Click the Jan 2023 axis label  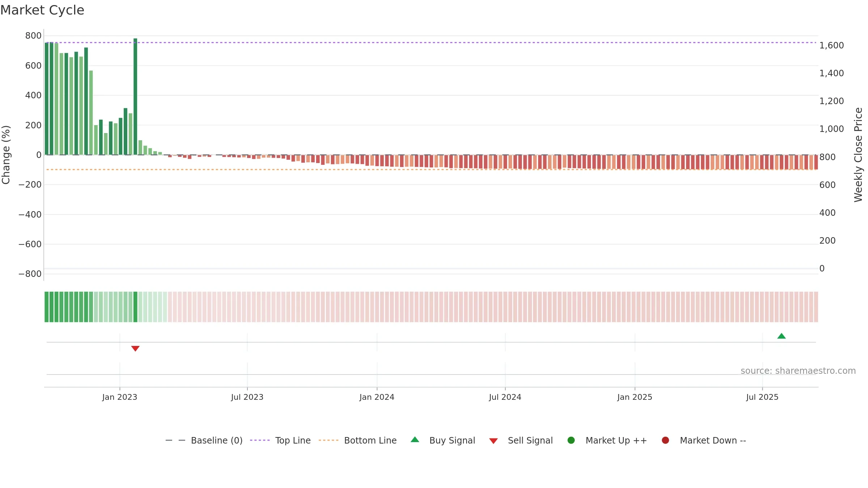point(120,397)
